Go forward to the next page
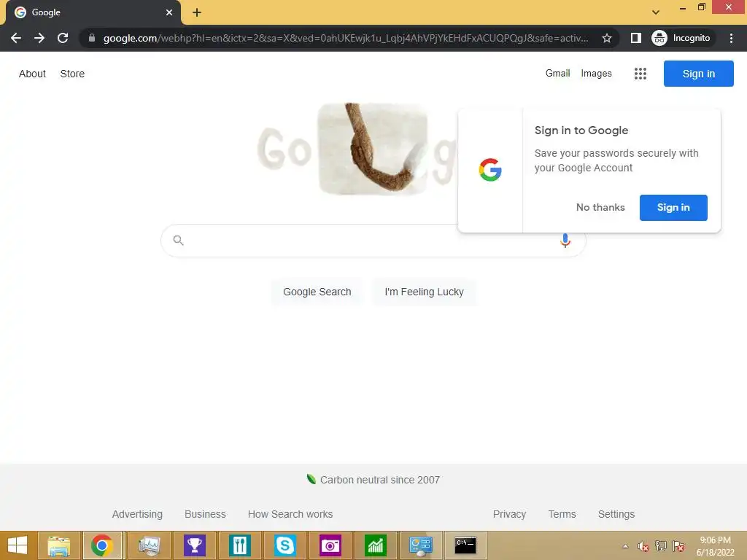The image size is (747, 560). 39,38
